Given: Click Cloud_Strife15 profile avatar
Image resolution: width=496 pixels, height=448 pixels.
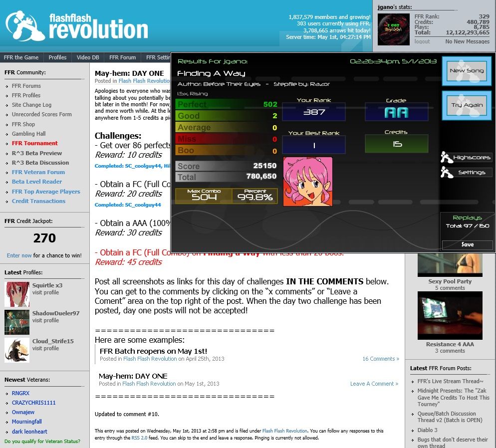Looking at the screenshot, I should (17, 350).
